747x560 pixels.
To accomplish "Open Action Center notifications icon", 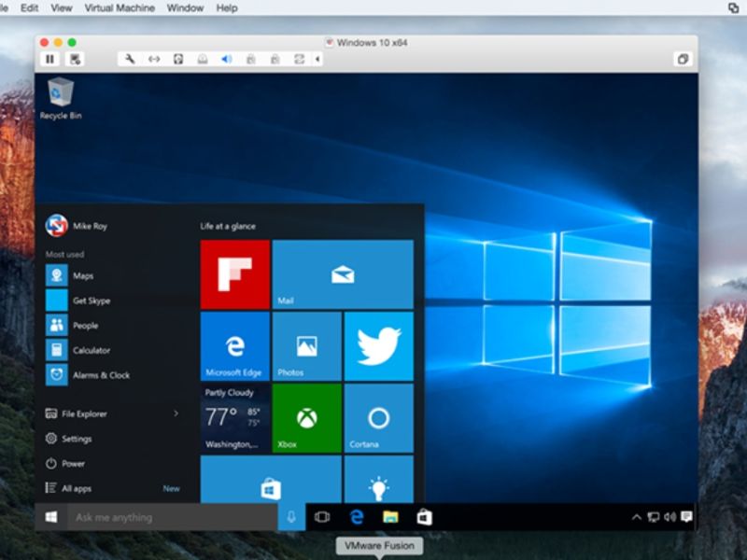I will point(686,517).
